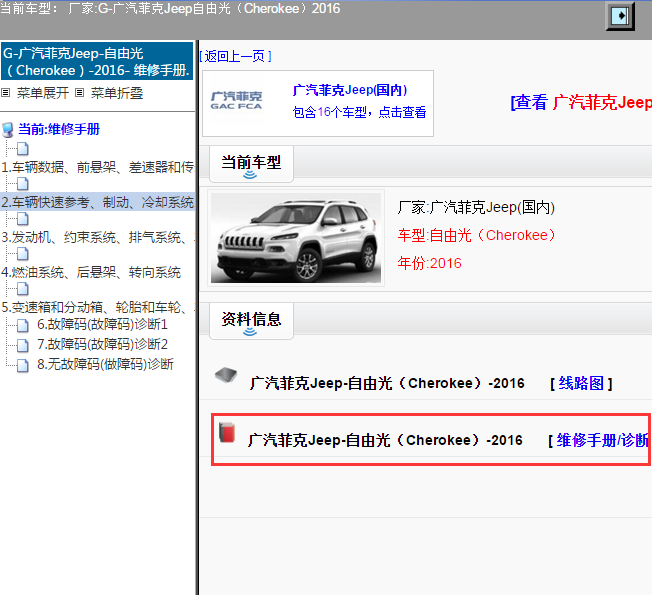Click the white Jeep Cherokee vehicle photo
The image size is (652, 595).
(x=296, y=238)
